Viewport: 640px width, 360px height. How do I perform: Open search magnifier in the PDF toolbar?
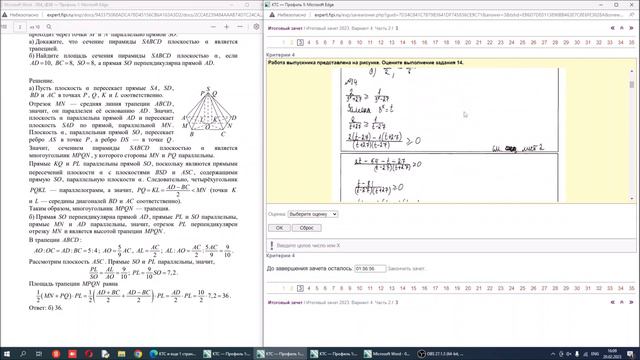pos(49,27)
